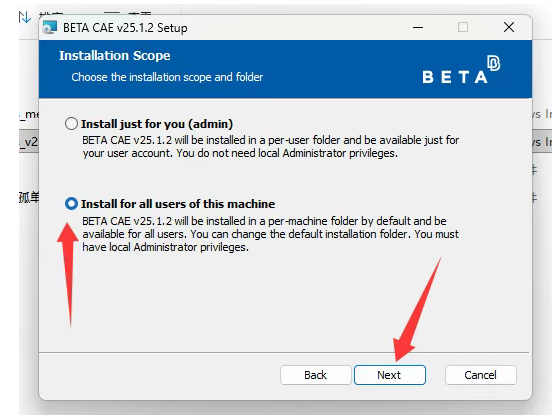Minimize the BETA CAE Setup window

(418, 27)
